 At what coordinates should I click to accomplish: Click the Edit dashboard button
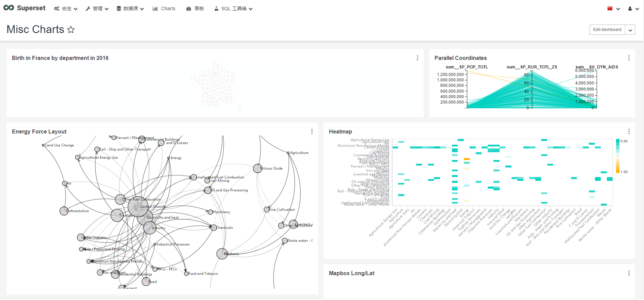click(607, 30)
